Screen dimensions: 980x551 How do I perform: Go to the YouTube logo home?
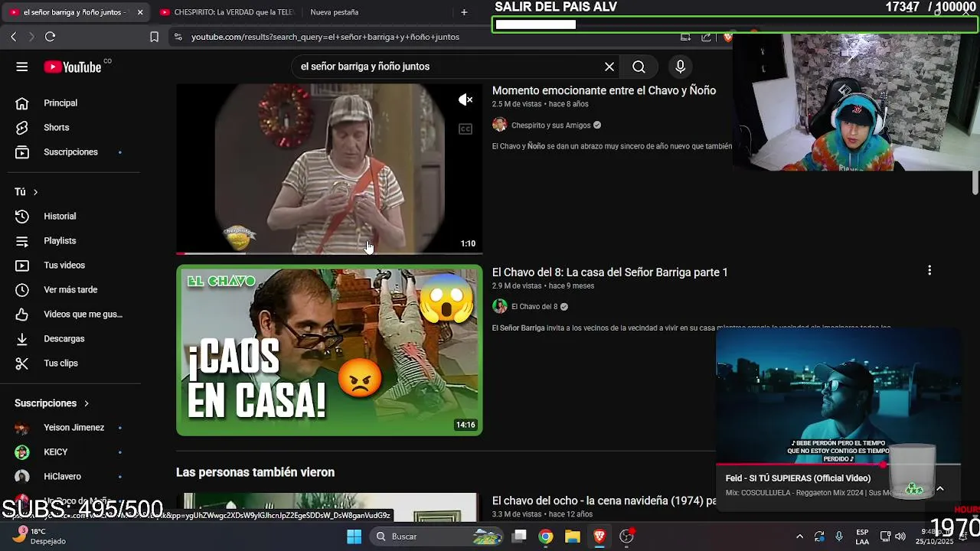click(x=73, y=67)
